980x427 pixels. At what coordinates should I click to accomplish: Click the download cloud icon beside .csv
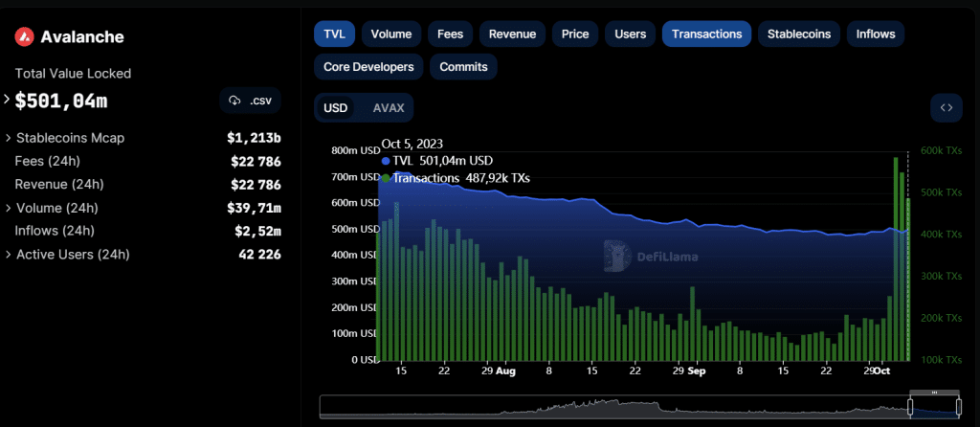point(235,101)
